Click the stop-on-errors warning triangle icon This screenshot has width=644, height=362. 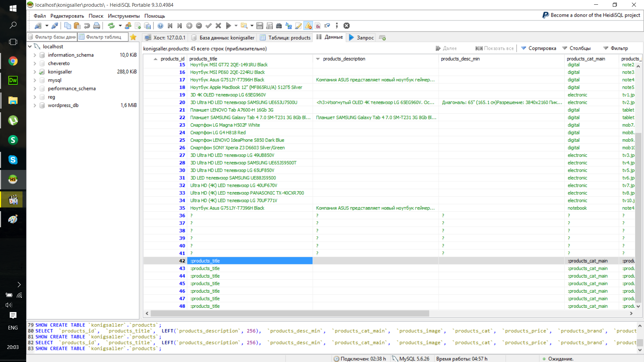(308, 26)
